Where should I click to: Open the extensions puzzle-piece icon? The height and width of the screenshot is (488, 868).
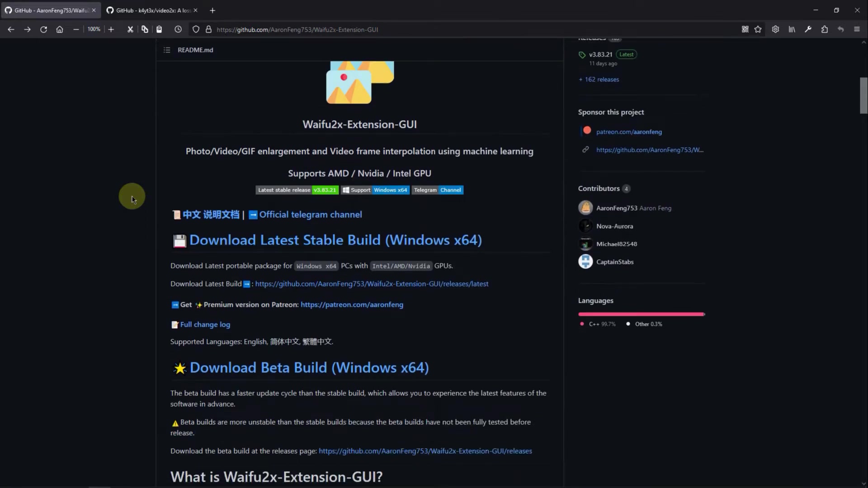tap(825, 29)
